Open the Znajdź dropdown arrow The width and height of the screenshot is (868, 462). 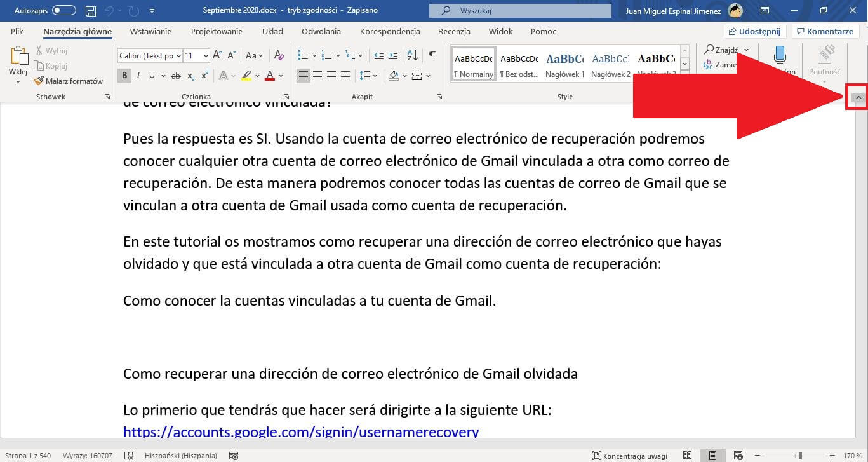746,50
